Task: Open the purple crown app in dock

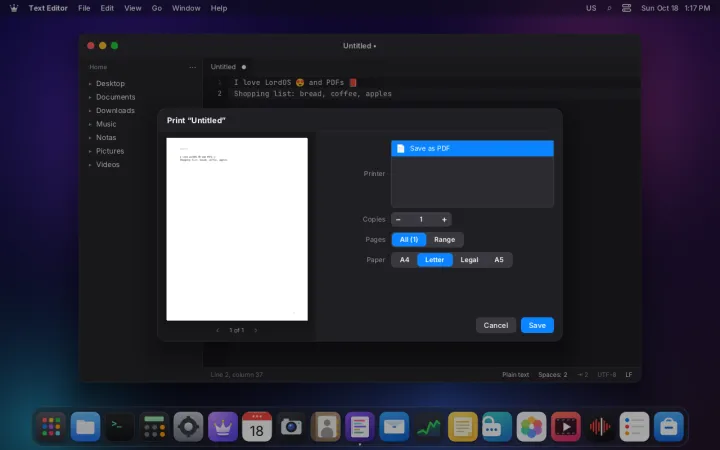Action: (x=223, y=427)
